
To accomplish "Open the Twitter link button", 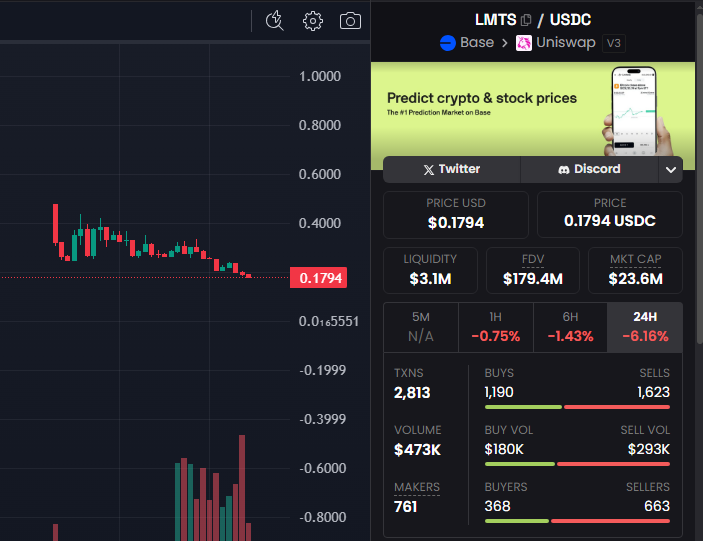I will click(451, 169).
